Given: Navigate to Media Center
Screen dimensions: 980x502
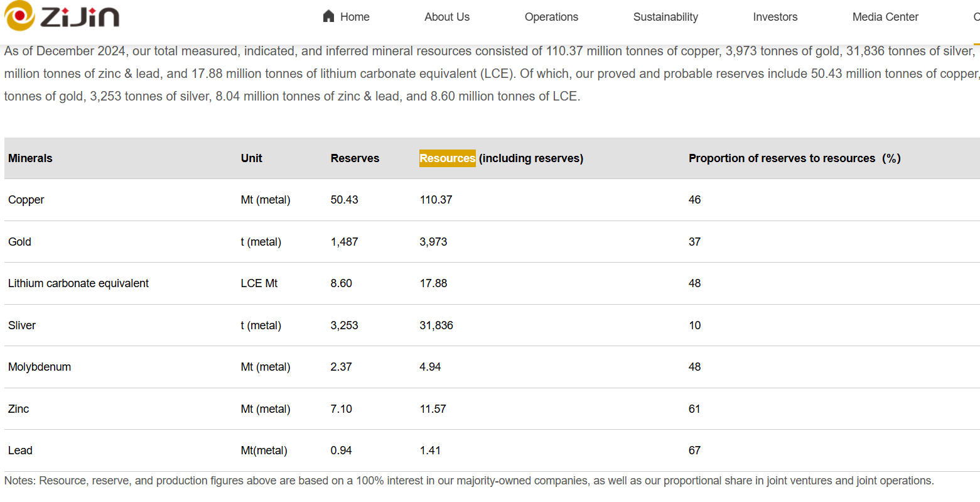Looking at the screenshot, I should (885, 17).
